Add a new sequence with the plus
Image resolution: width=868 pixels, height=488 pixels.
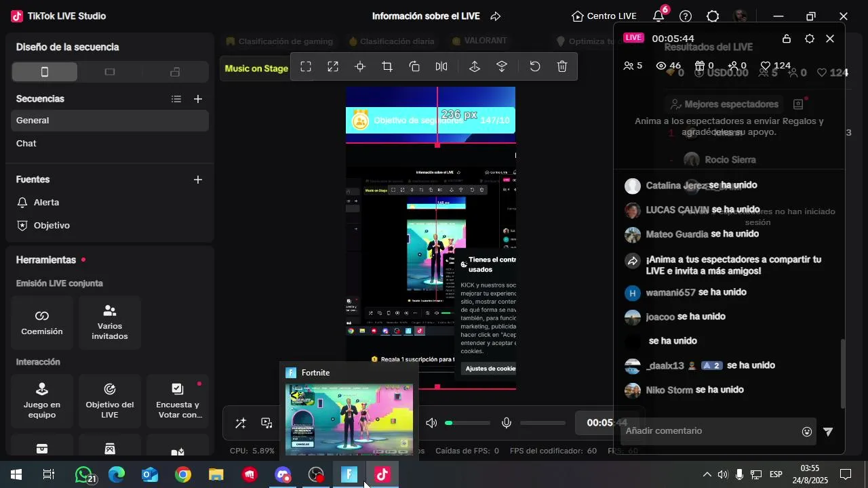coord(198,99)
